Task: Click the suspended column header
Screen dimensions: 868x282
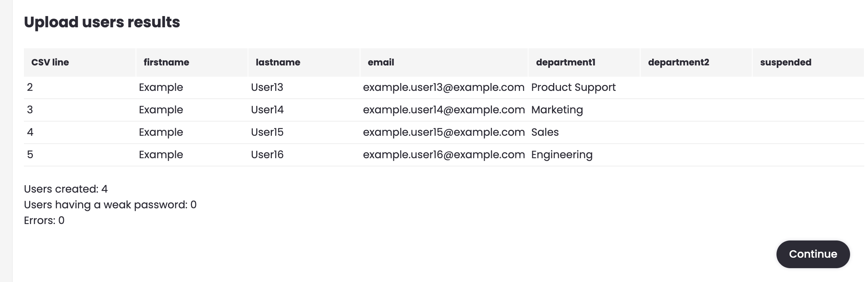Action: [808, 62]
